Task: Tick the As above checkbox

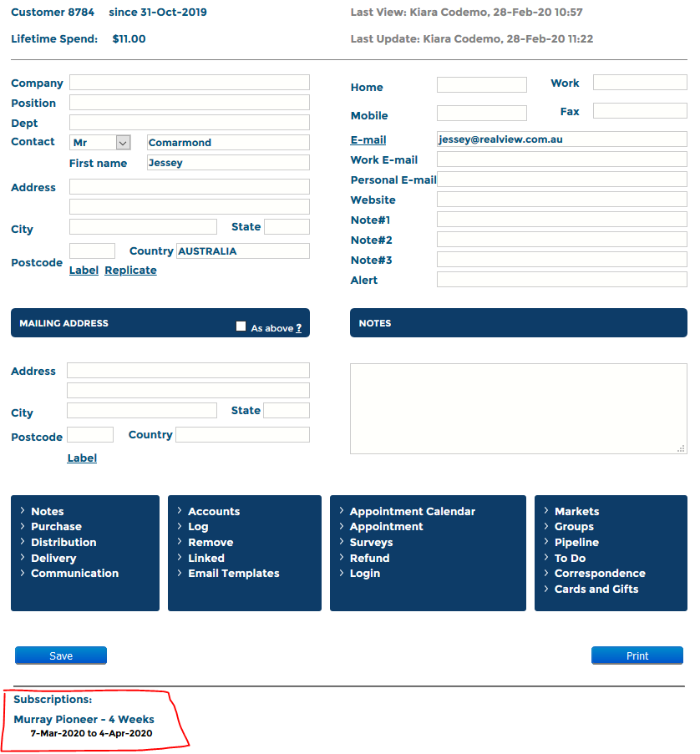Action: tap(241, 326)
